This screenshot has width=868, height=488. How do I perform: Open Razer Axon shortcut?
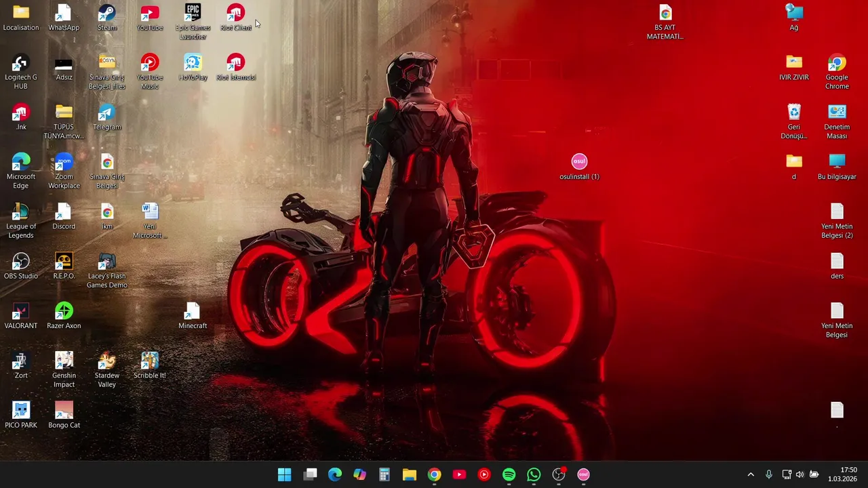pyautogui.click(x=64, y=316)
